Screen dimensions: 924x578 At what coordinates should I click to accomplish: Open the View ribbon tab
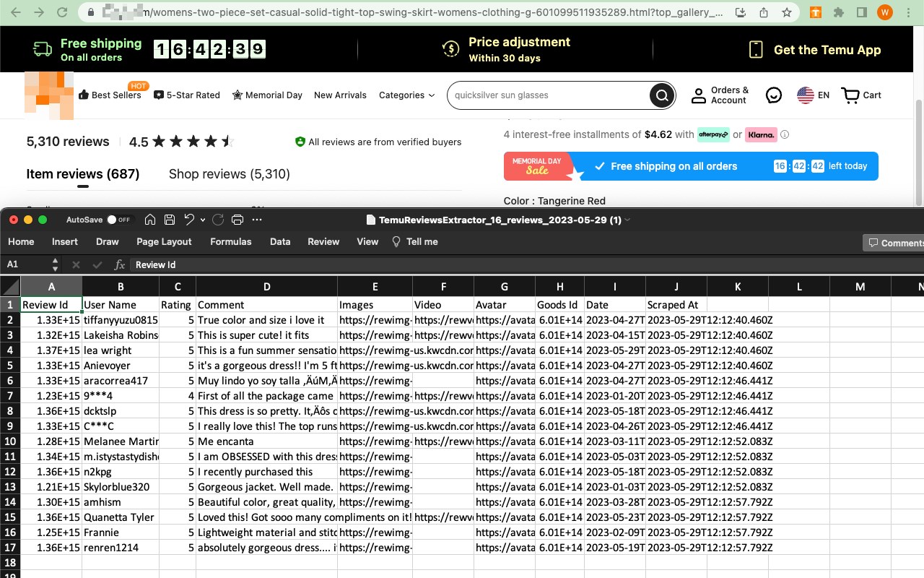click(x=367, y=241)
